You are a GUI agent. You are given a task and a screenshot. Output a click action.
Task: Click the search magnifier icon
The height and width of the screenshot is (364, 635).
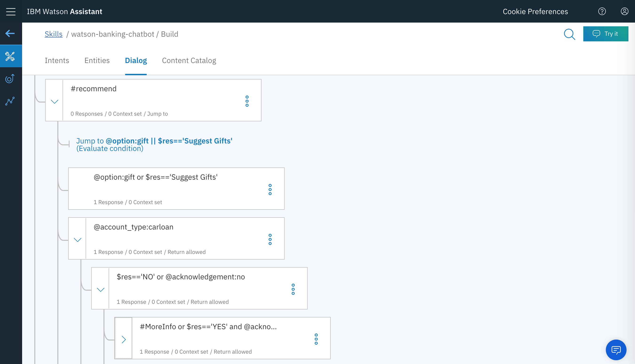(569, 34)
